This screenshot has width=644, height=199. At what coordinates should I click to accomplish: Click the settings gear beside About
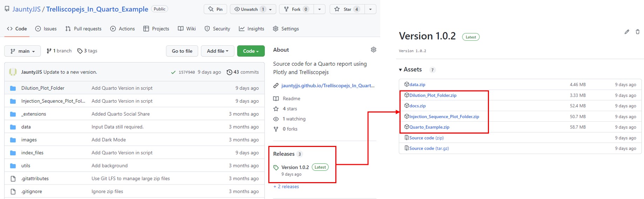(374, 50)
